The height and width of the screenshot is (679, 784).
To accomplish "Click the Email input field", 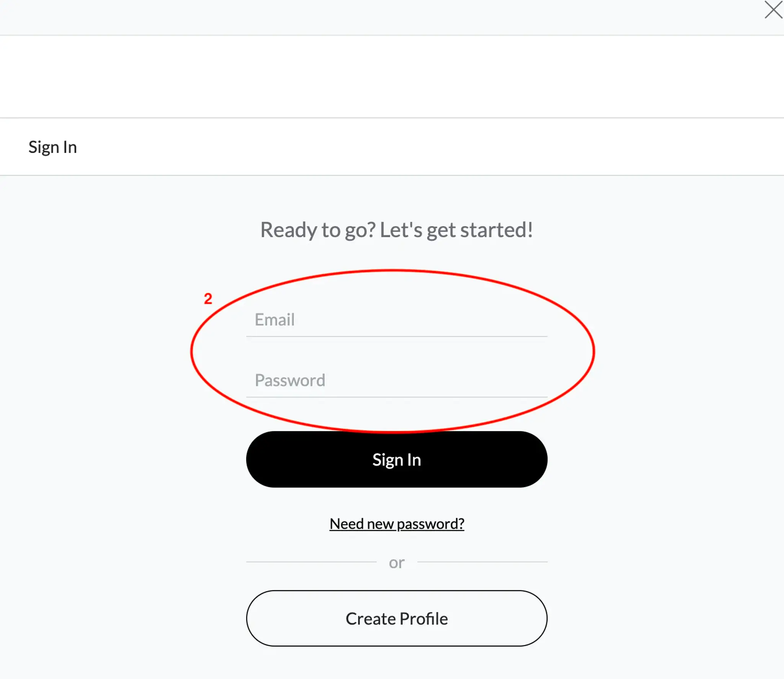I will coord(397,320).
